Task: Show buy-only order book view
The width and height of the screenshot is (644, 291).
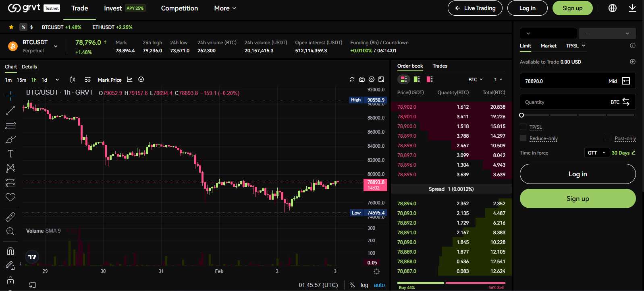Action: click(x=417, y=79)
